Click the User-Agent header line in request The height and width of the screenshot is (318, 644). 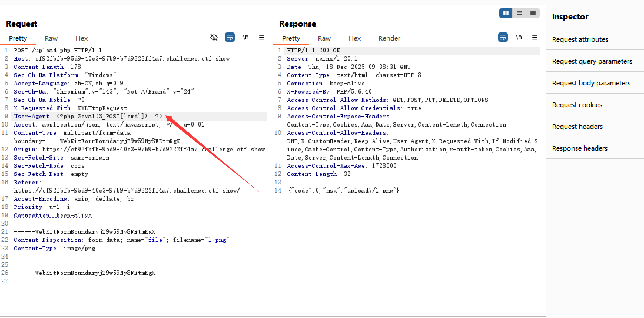88,116
